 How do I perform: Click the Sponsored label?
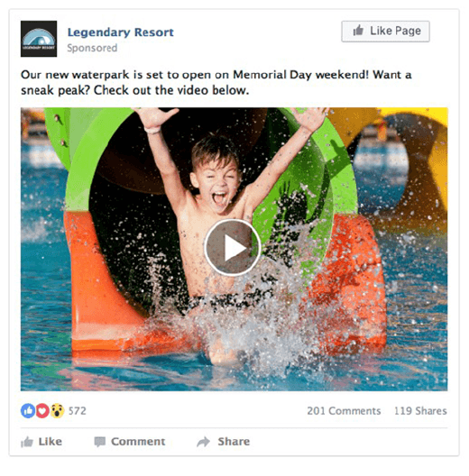click(x=92, y=48)
